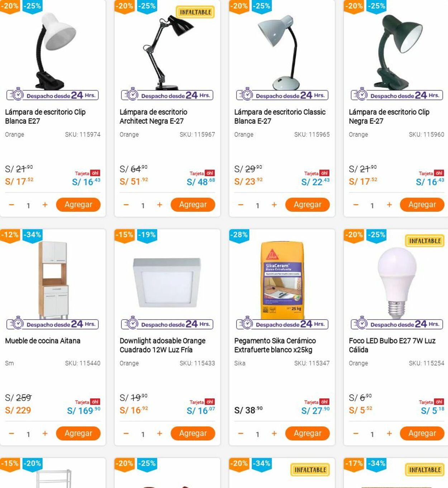Click minus icon for Lámpara Clip Negra
This screenshot has height=488, width=448.
(x=356, y=205)
